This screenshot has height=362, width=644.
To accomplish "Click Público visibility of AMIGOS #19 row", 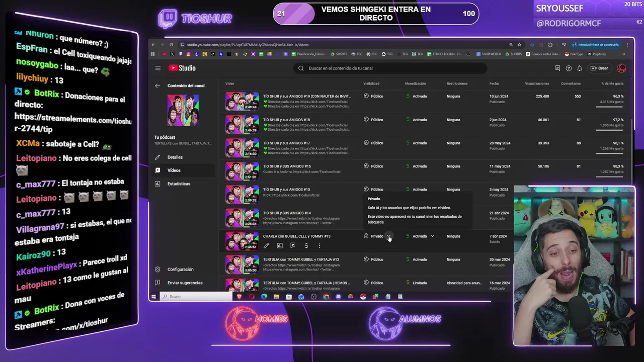I will click(377, 96).
